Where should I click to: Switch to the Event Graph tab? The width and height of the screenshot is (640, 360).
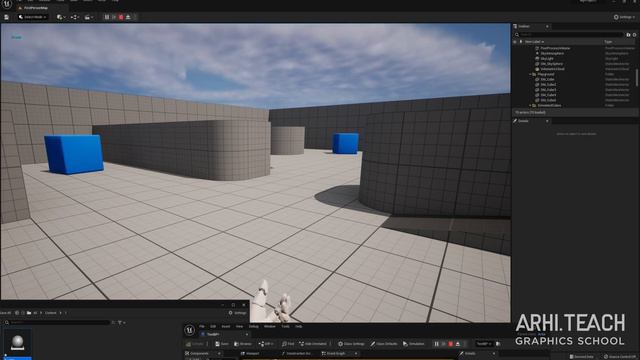(333, 353)
